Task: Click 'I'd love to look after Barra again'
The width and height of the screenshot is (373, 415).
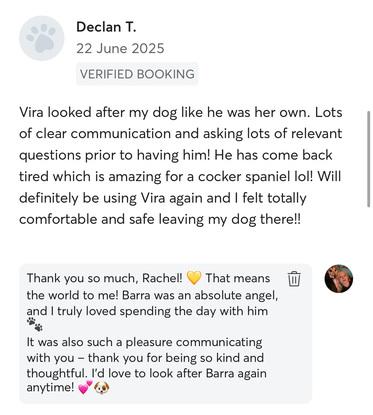Action: click(178, 373)
